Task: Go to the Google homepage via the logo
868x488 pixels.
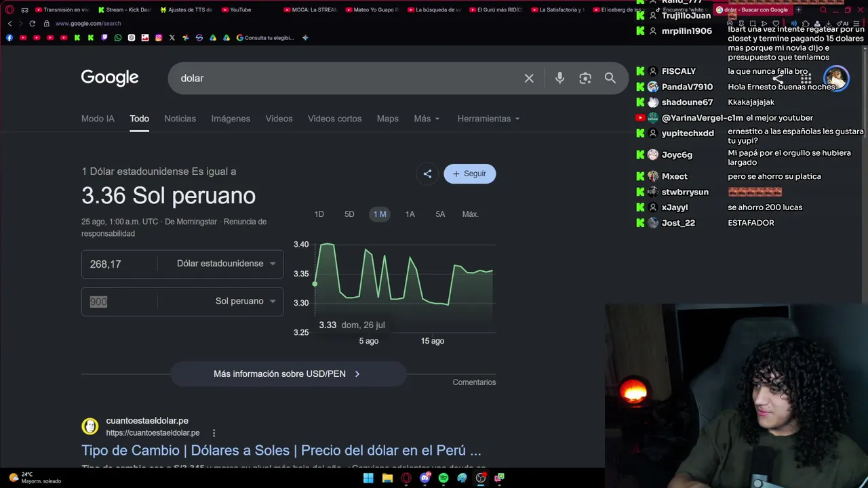Action: (110, 78)
